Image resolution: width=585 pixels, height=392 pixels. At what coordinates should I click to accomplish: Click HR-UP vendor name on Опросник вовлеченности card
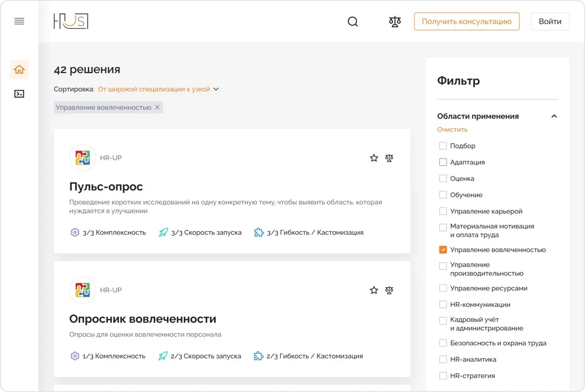111,290
